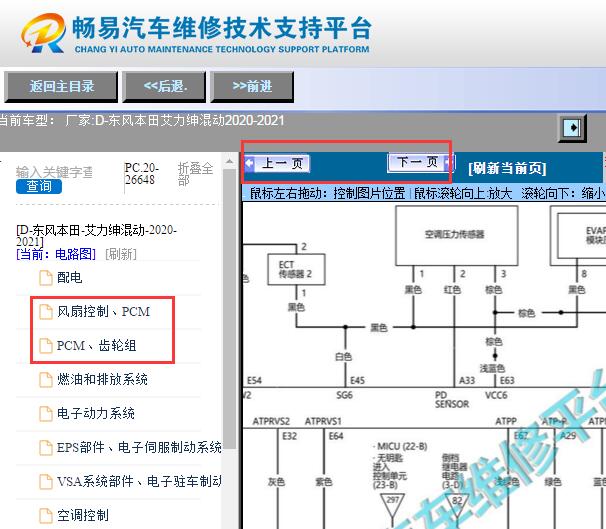The height and width of the screenshot is (529, 606).
Task: Click the page icon beside VSA系统部件
Action: click(46, 482)
